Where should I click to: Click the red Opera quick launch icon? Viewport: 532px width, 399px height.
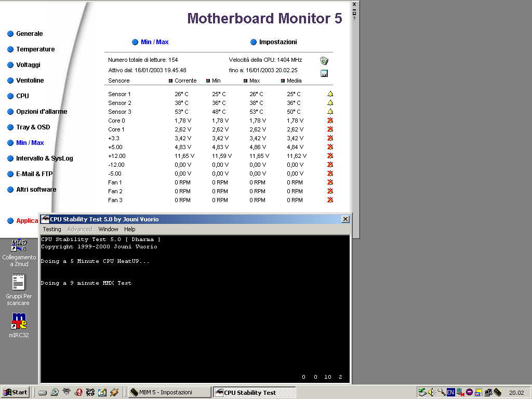79,393
